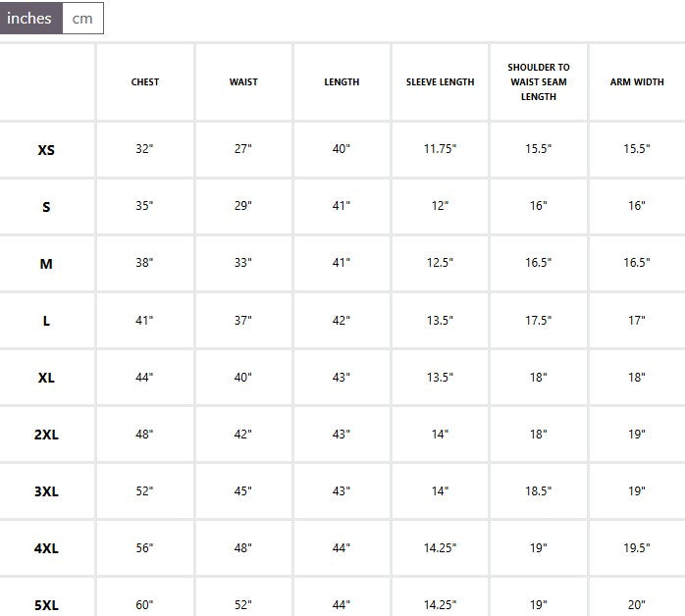
Task: Click the 3XL shoulder to waist 18.5" cell
Action: pyautogui.click(x=539, y=491)
